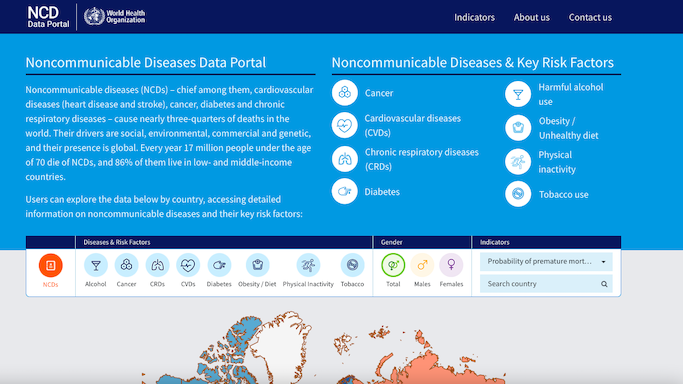Open the NCD Data Portal logo
Screen dimensions: 683x384
(48, 17)
